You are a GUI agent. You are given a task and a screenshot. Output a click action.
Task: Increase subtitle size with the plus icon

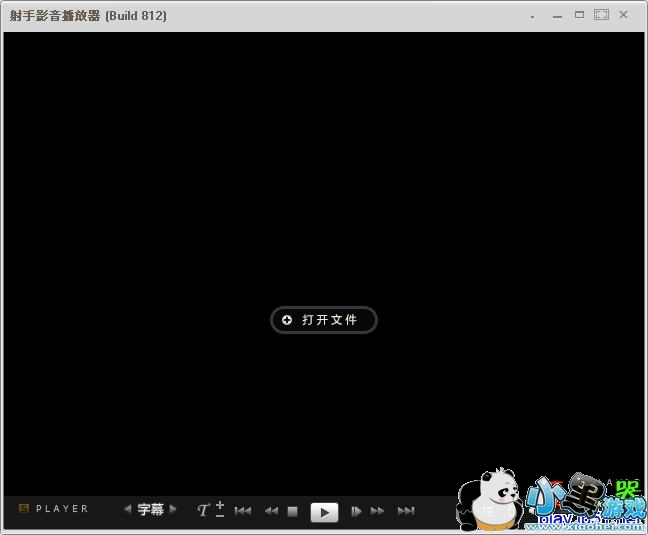click(x=220, y=504)
